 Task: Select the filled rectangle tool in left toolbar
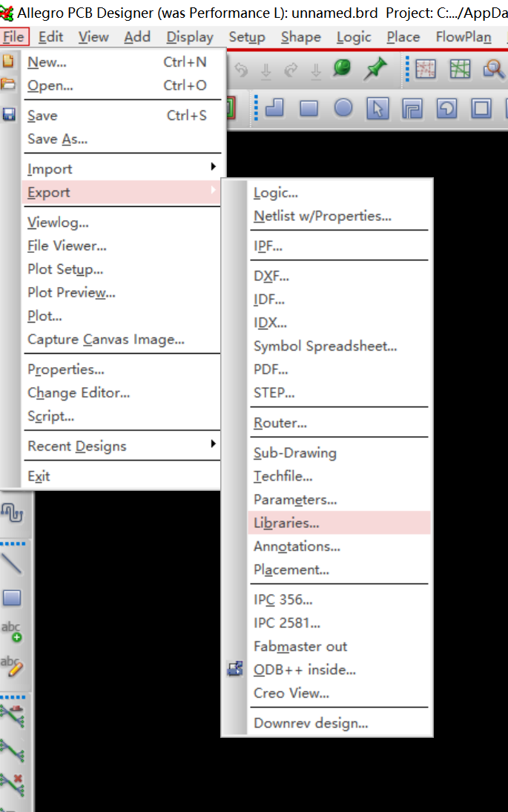pos(12,598)
